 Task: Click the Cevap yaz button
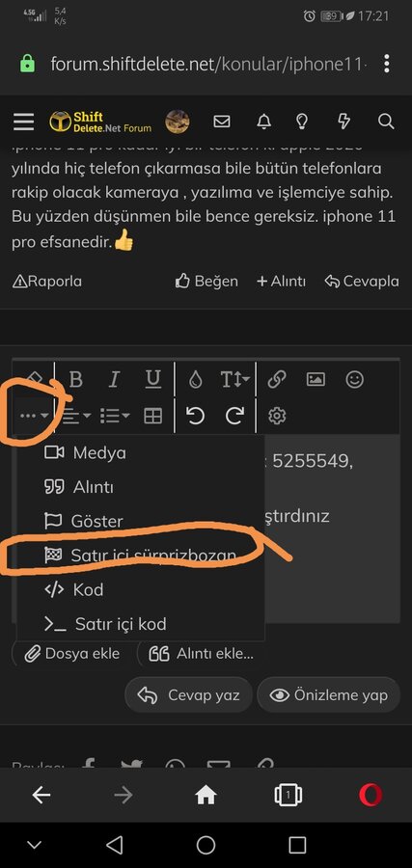point(189,694)
